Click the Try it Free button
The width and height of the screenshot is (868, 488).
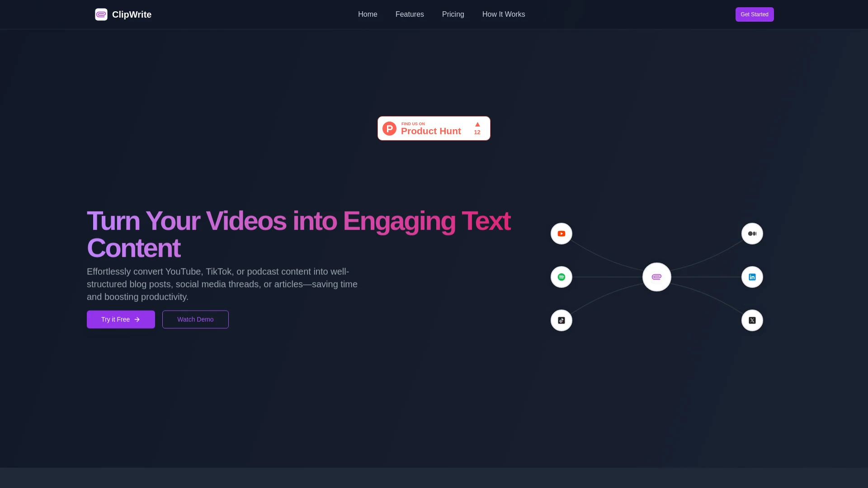(120, 319)
